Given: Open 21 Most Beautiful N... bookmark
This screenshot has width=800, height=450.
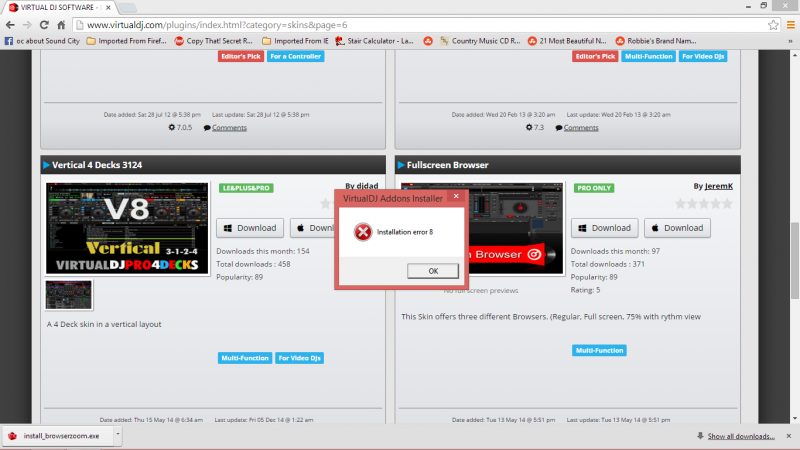Looking at the screenshot, I should tap(567, 41).
